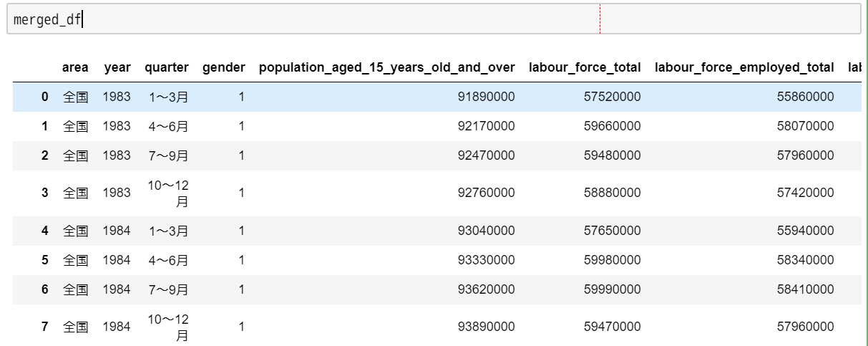Select population_aged_15_years_old_and_over column header
868x346 pixels.
[387, 67]
